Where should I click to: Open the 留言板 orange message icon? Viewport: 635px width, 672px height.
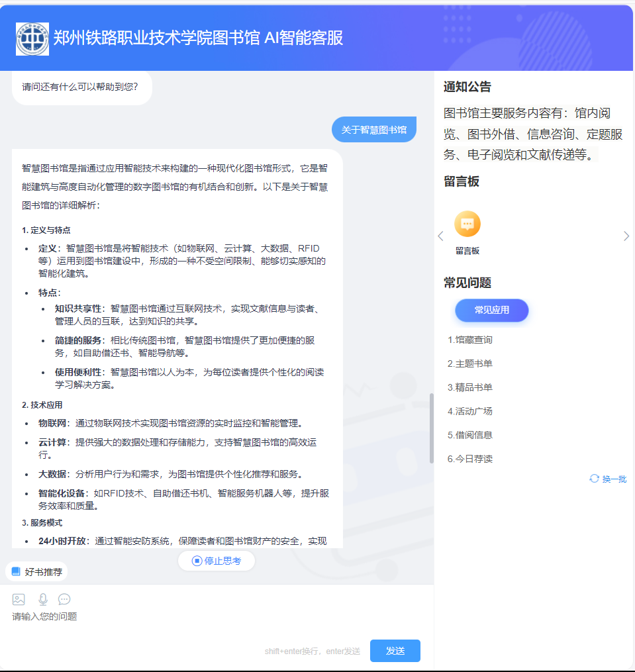[467, 224]
